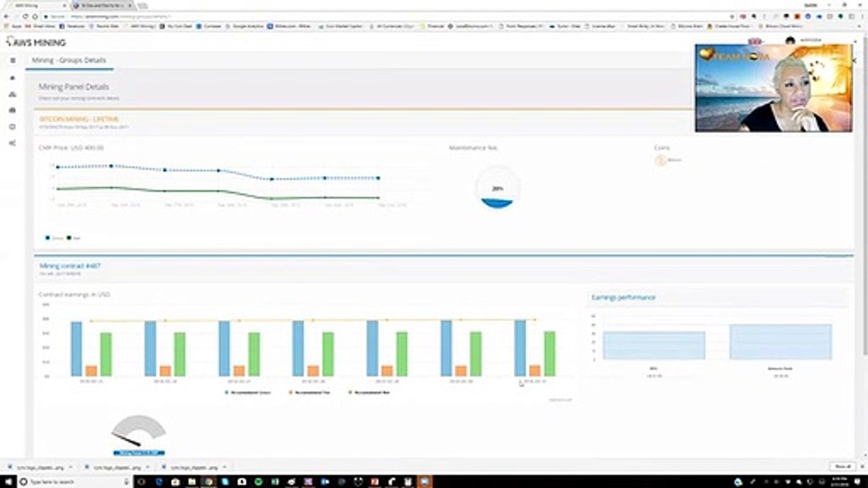Open the Chrome menu button
Image resolution: width=868 pixels, height=488 pixels.
tap(862, 16)
